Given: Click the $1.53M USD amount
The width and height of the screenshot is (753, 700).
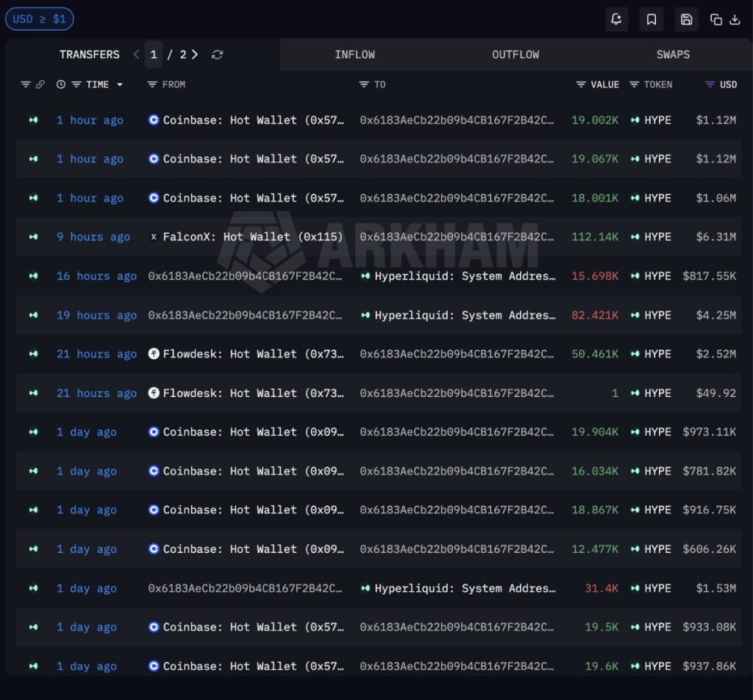Looking at the screenshot, I should [716, 588].
